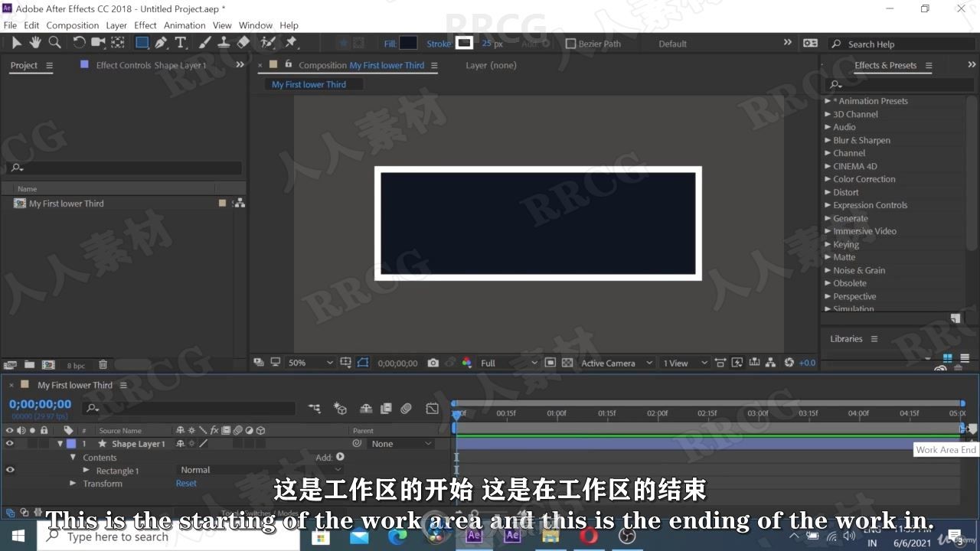Select the Roto Brush tool
Screen dimensions: 980x551
click(268, 43)
